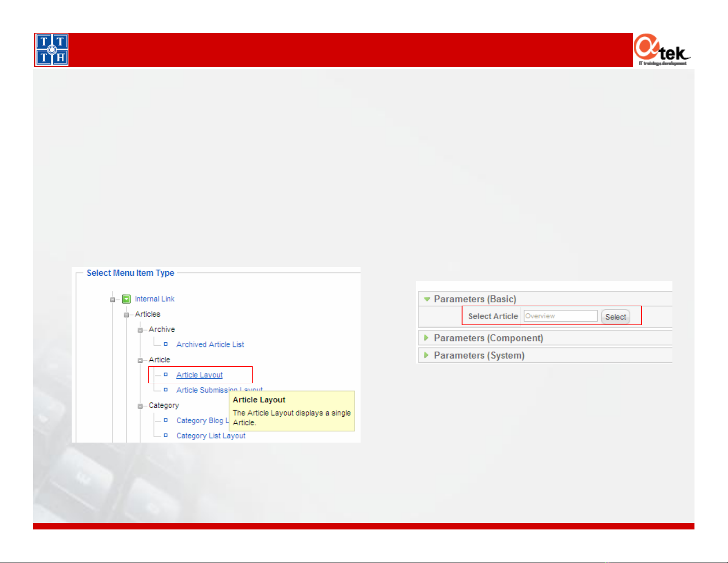Viewport: 728px width, 563px height.
Task: Click the green Internal Link icon
Action: [x=126, y=299]
